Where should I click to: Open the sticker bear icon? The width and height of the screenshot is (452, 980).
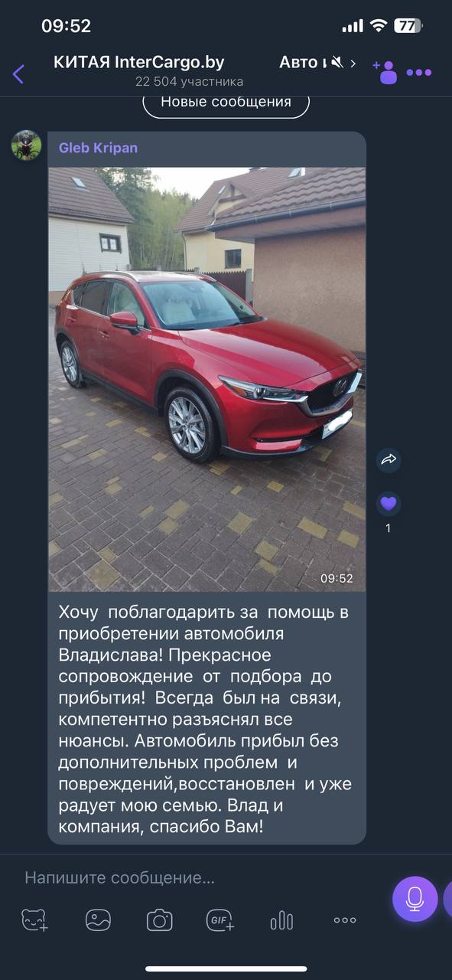point(34,920)
